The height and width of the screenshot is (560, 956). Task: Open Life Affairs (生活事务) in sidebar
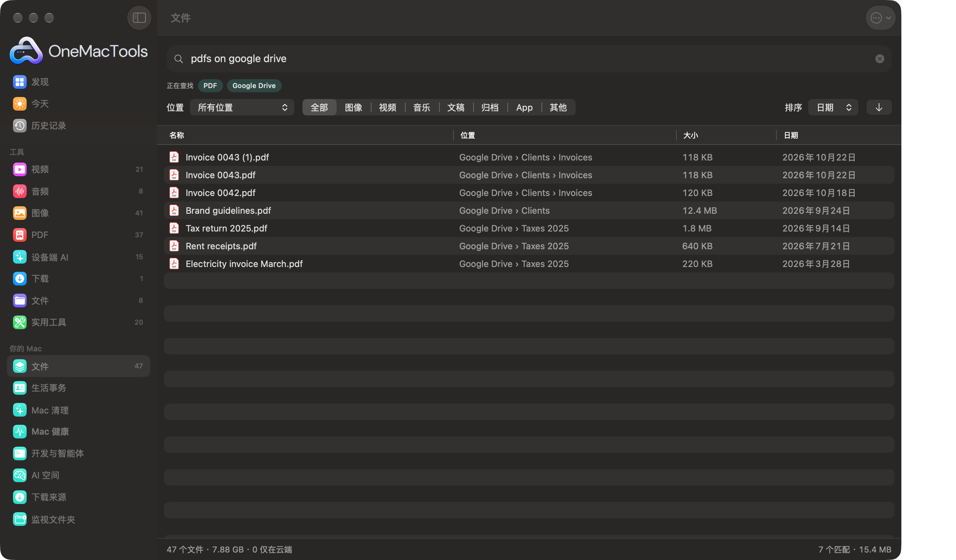[78, 388]
